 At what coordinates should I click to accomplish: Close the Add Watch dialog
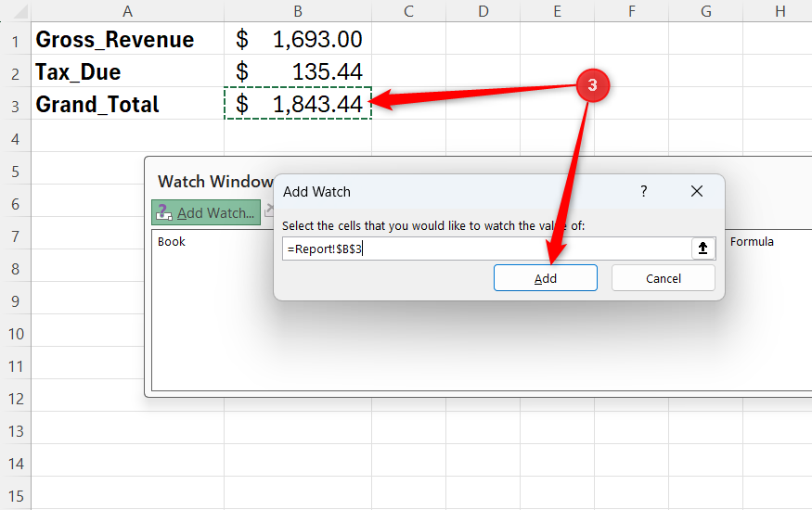(x=697, y=191)
